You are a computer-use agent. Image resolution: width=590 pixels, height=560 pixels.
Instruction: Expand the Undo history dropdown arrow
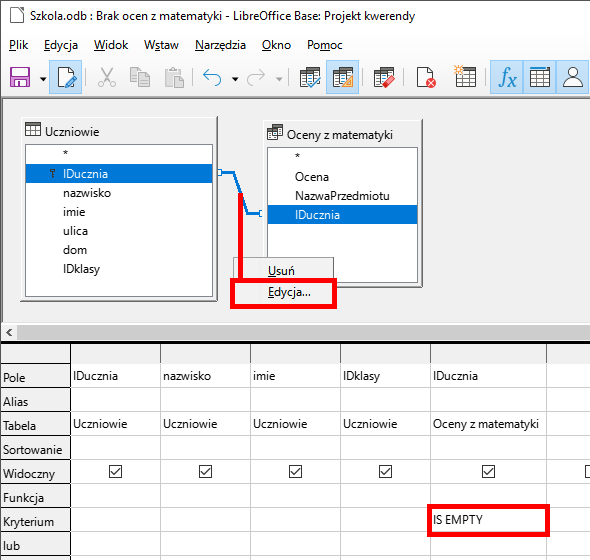coord(235,79)
